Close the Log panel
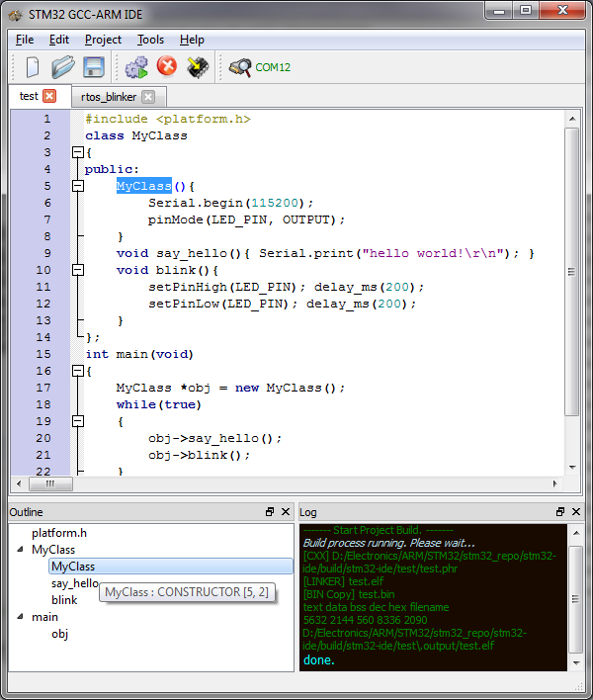593x700 pixels. pos(576,512)
